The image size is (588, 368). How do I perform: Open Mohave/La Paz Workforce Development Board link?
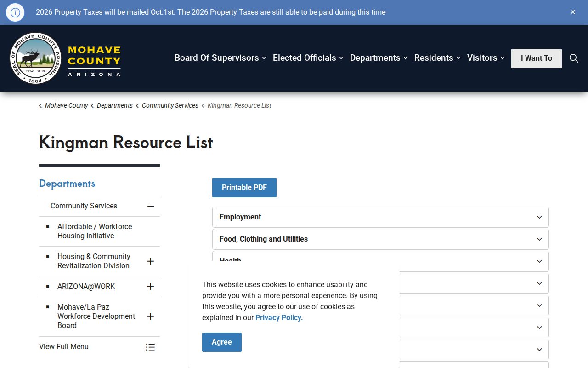(96, 316)
